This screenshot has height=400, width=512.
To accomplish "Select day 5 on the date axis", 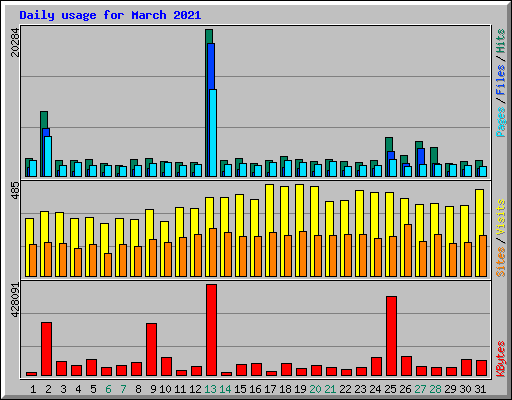I will pos(93,389).
